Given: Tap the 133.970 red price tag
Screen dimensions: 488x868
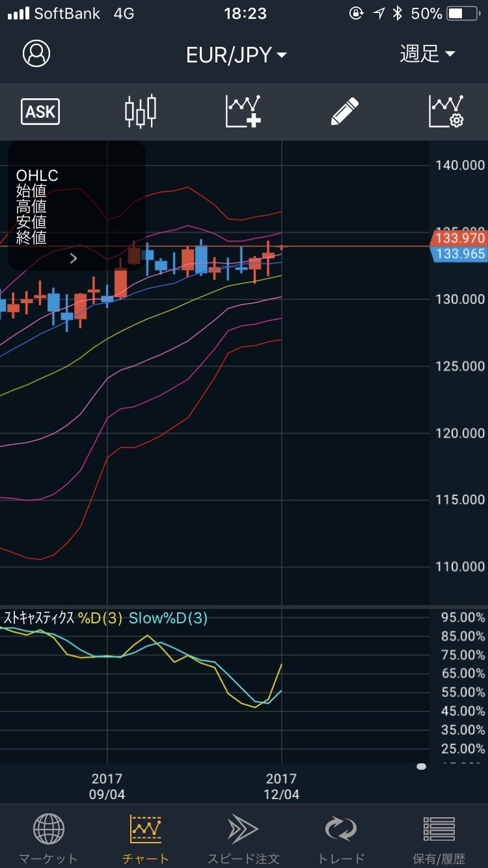Looking at the screenshot, I should point(459,239).
